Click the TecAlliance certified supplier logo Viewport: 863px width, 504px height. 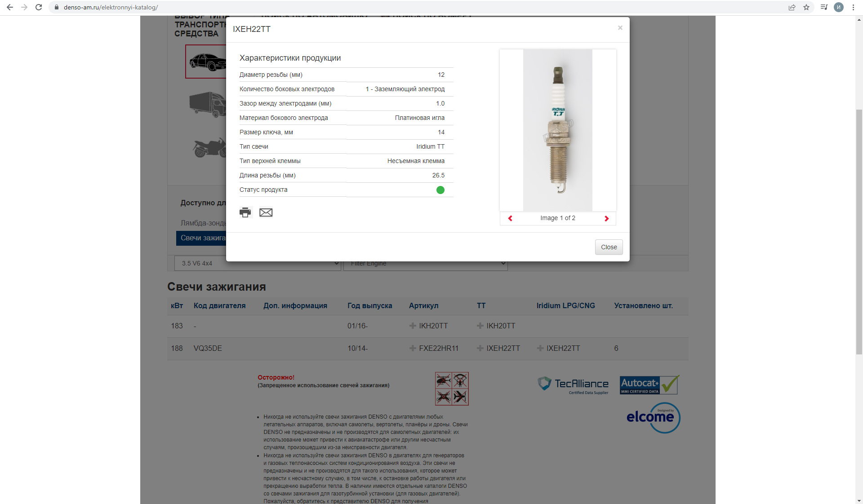573,385
